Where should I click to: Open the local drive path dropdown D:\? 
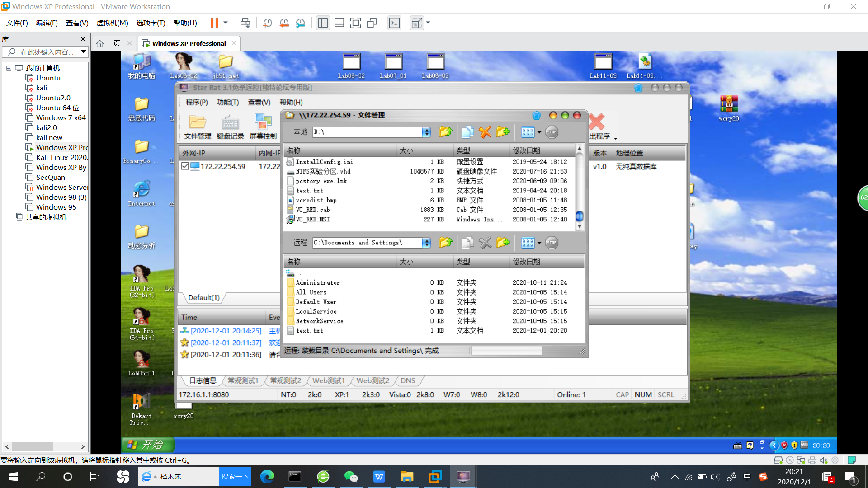point(426,132)
